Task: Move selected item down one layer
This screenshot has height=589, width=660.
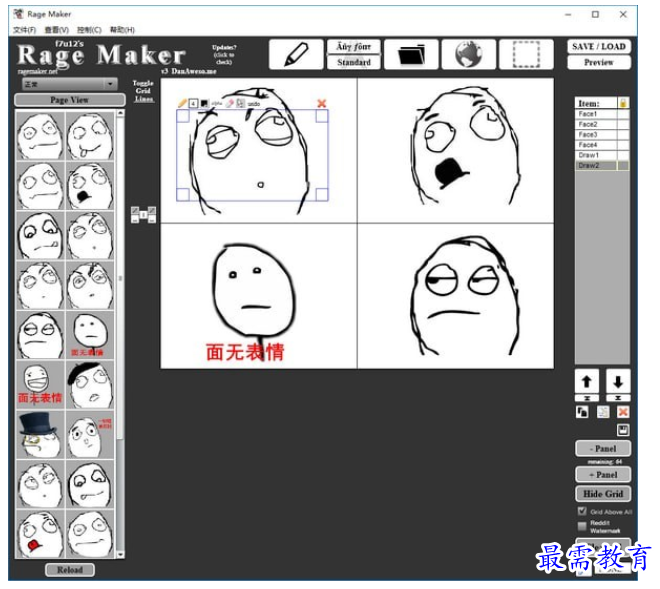Action: coord(618,381)
